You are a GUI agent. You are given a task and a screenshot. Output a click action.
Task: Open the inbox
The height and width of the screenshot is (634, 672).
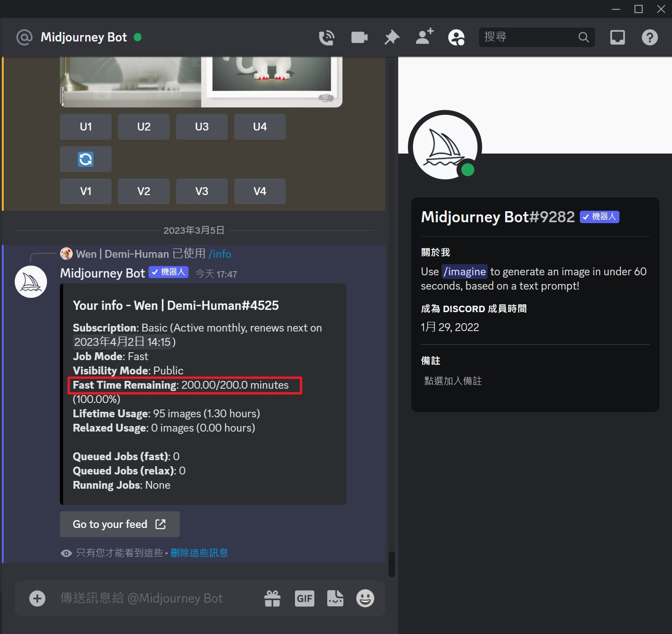tap(618, 37)
